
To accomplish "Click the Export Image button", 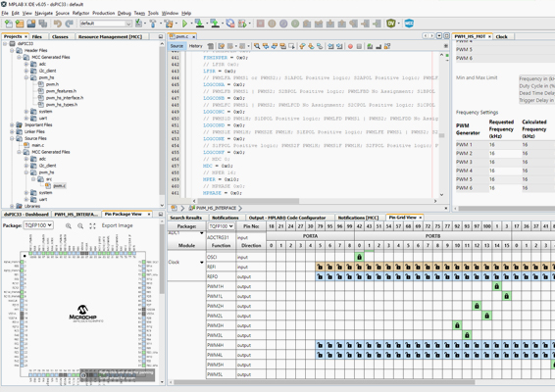I will [117, 225].
